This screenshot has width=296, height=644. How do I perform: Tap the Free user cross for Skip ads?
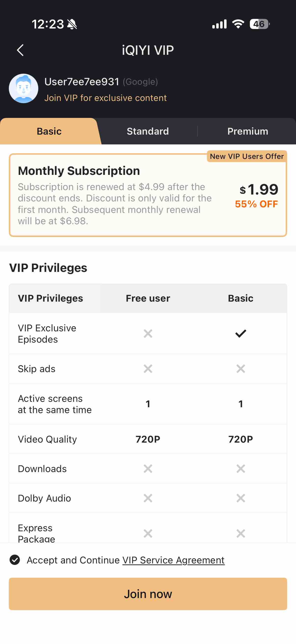pos(148,368)
